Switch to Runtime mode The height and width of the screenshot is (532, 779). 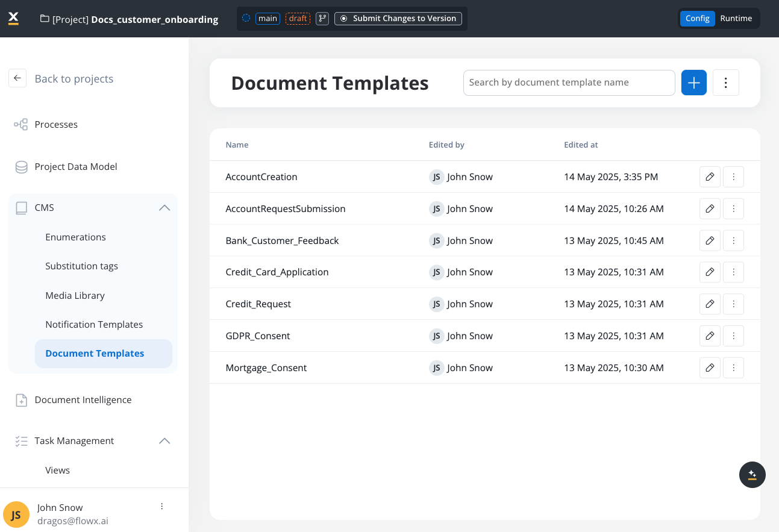(x=736, y=18)
